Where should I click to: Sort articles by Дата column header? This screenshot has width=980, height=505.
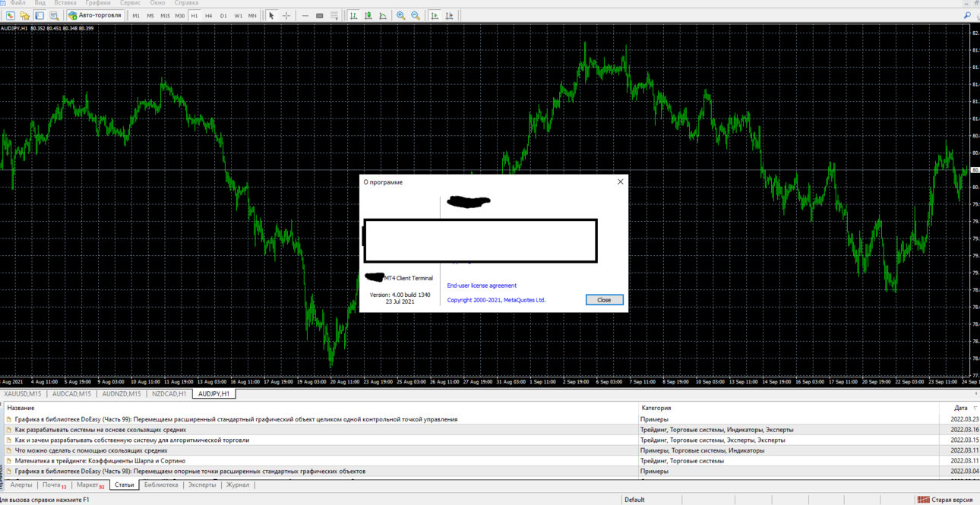tap(959, 408)
